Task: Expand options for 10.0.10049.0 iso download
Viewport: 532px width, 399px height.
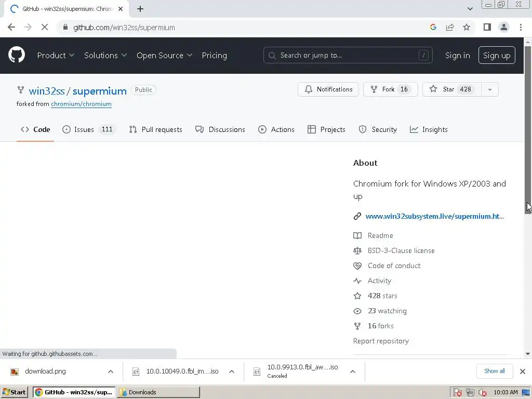Action: coord(232,371)
